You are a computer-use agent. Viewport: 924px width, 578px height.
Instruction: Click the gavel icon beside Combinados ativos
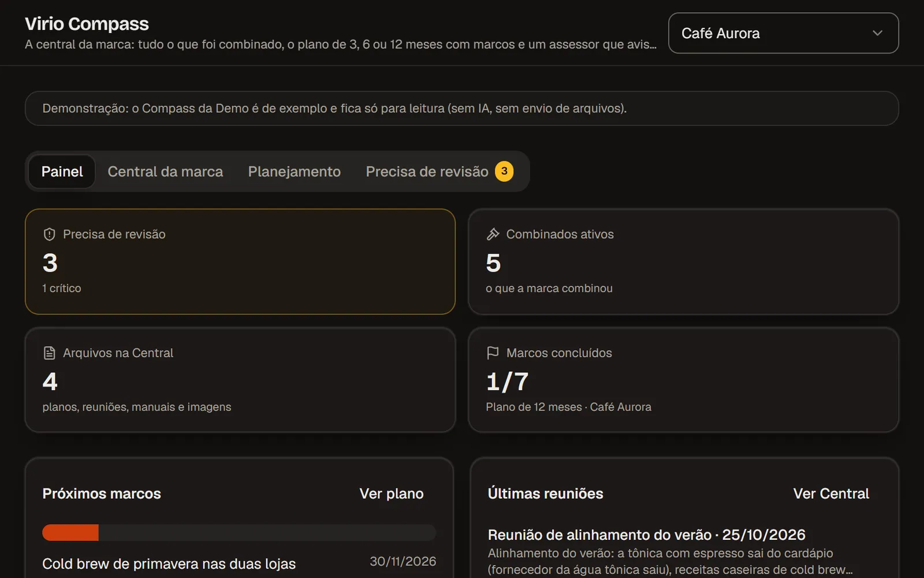click(x=493, y=234)
